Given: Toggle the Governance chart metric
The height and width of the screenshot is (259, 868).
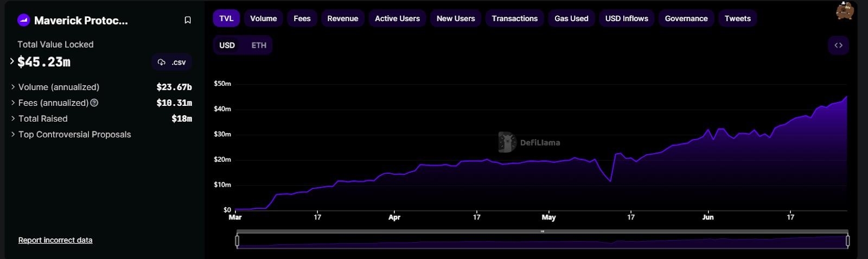Looking at the screenshot, I should tap(686, 18).
